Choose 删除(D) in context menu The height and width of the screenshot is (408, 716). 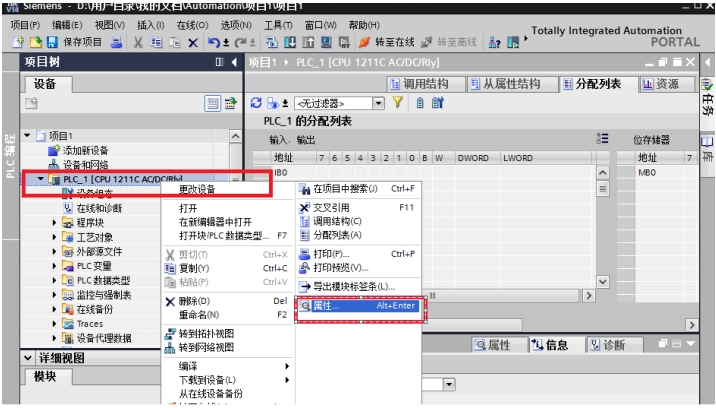coord(227,301)
